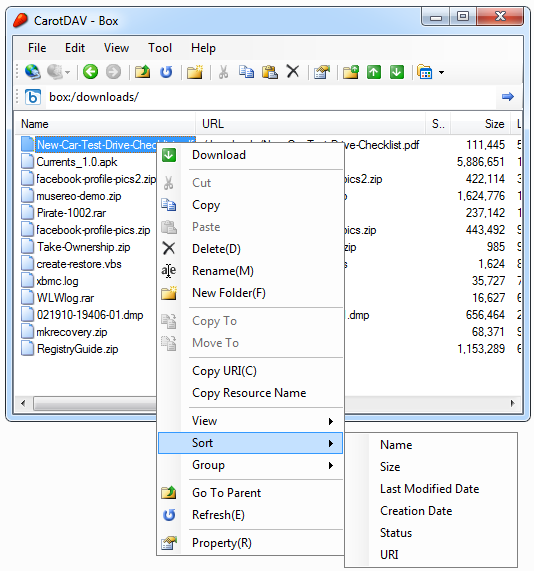This screenshot has width=534, height=571.
Task: Choose Property(R) from the context menu
Action: pos(250,543)
